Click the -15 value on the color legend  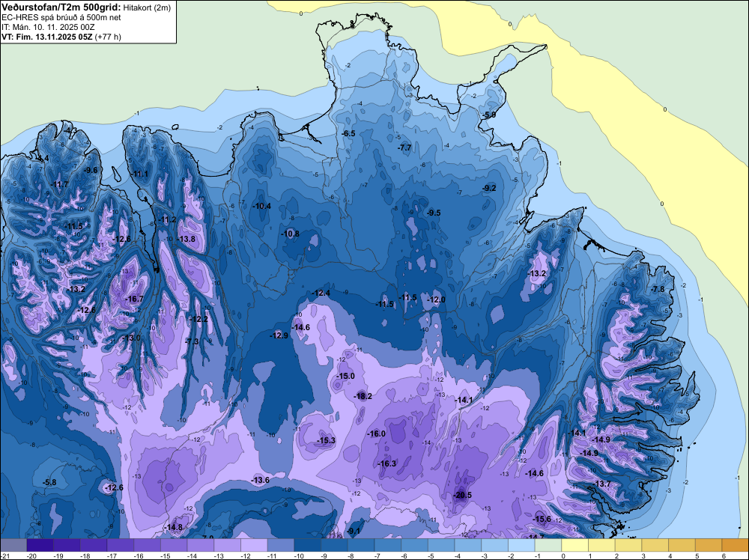[x=166, y=556]
